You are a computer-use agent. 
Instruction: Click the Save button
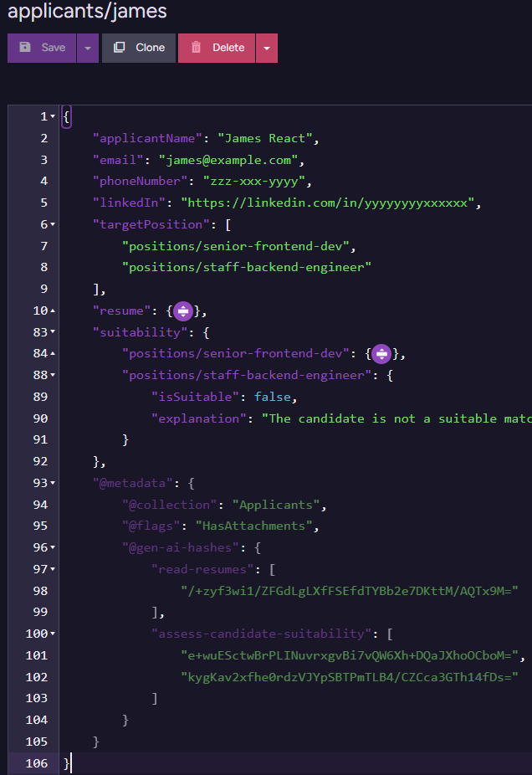42,48
